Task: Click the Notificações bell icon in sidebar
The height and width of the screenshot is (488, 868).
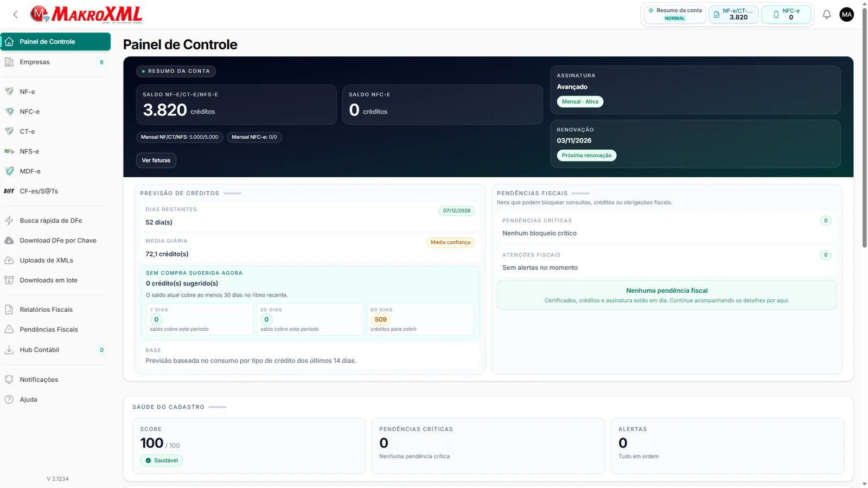Action: click(9, 380)
